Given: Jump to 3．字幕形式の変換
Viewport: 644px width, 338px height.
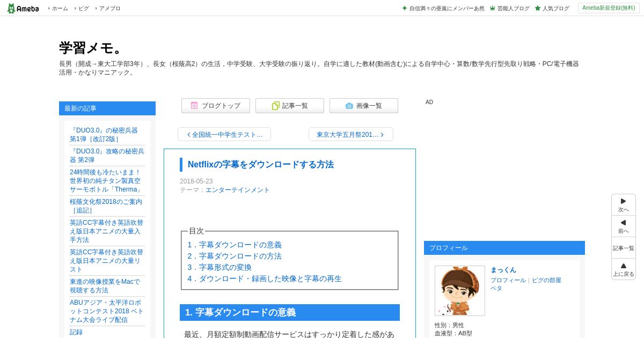Looking at the screenshot, I should 219,267.
